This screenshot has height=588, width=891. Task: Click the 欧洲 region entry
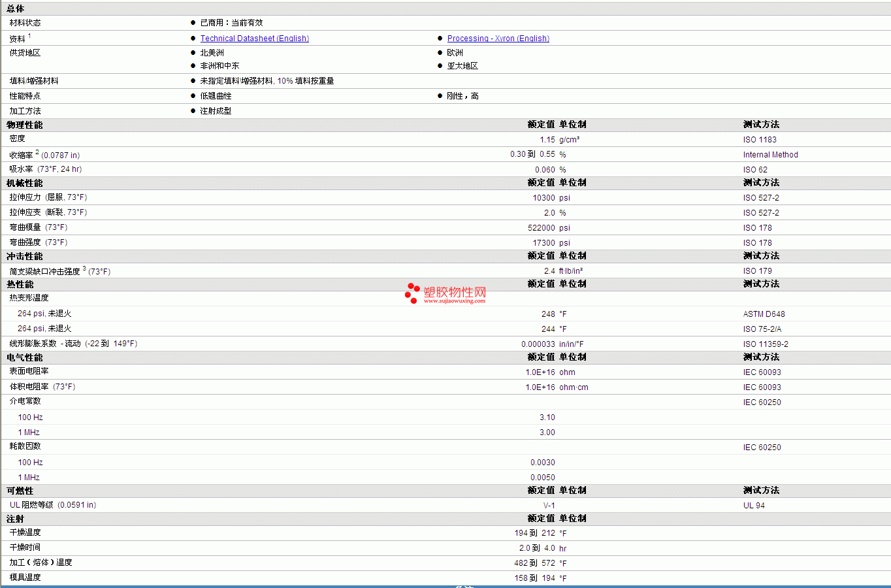click(455, 53)
